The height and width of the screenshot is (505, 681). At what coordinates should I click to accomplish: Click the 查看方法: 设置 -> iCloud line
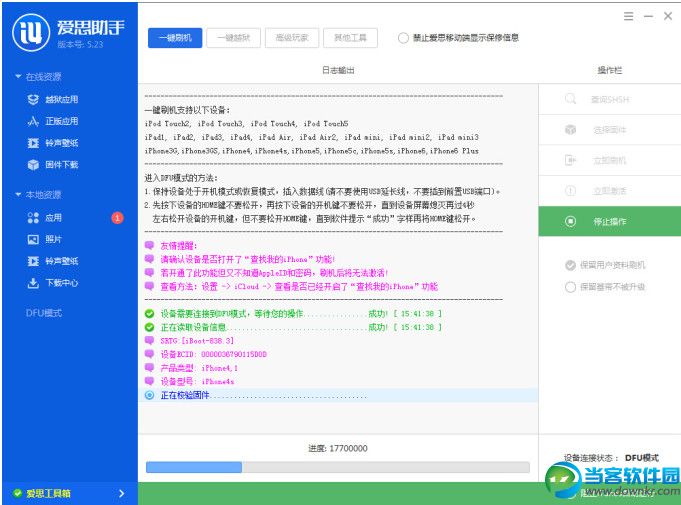(299, 286)
